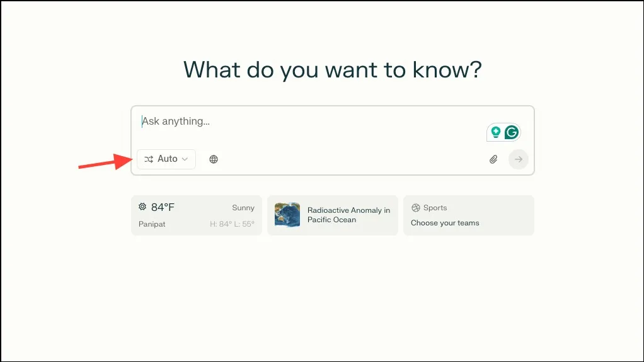Screen dimensions: 644x362
Task: Click the Grammarly G icon
Action: pos(511,132)
